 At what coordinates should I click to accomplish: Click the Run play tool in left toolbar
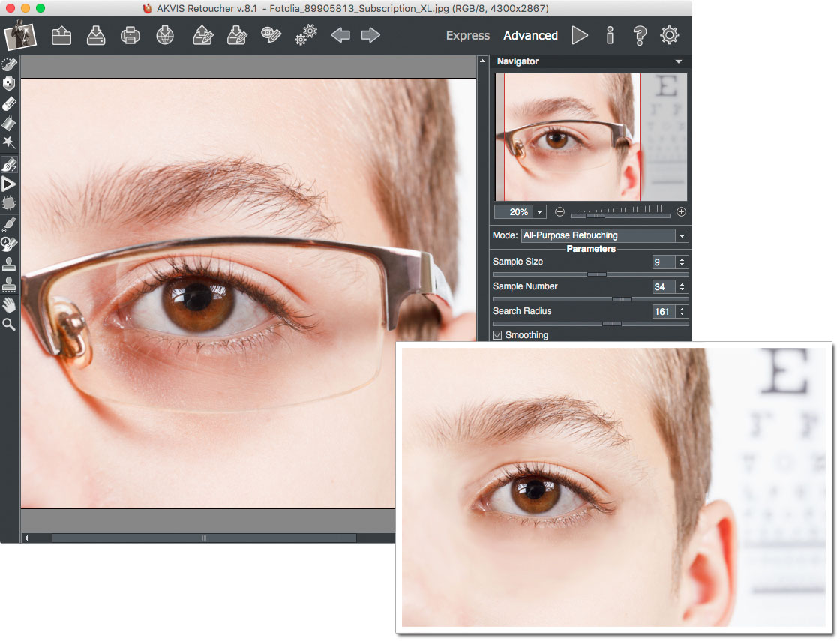8,184
